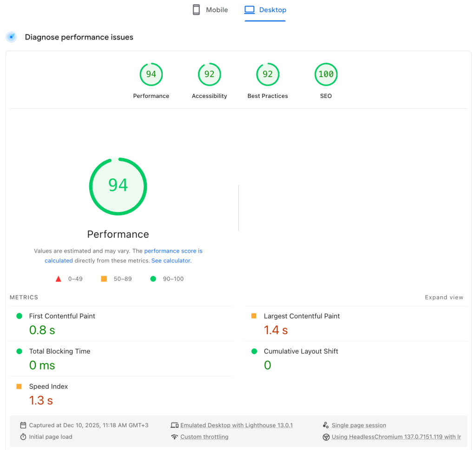Image resolution: width=476 pixels, height=450 pixels.
Task: Click the Chromium browser icon
Action: (x=326, y=437)
